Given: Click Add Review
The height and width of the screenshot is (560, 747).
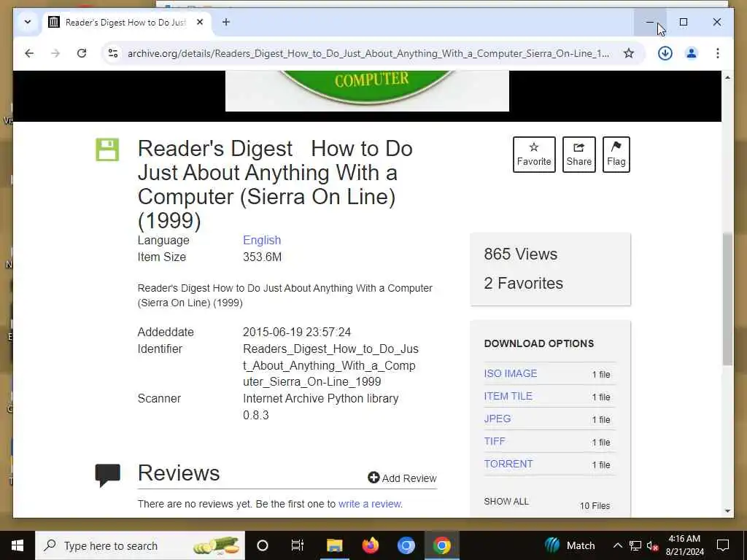Looking at the screenshot, I should point(402,478).
